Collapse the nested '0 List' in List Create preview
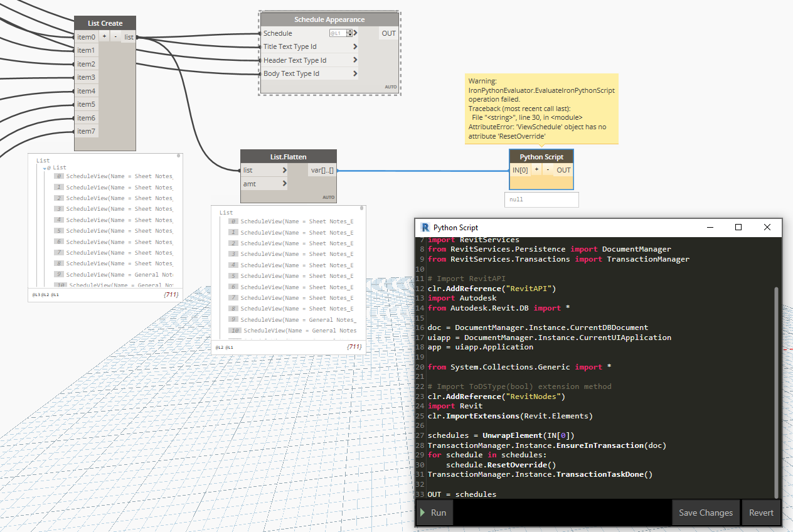The height and width of the screenshot is (532, 793). click(x=45, y=168)
